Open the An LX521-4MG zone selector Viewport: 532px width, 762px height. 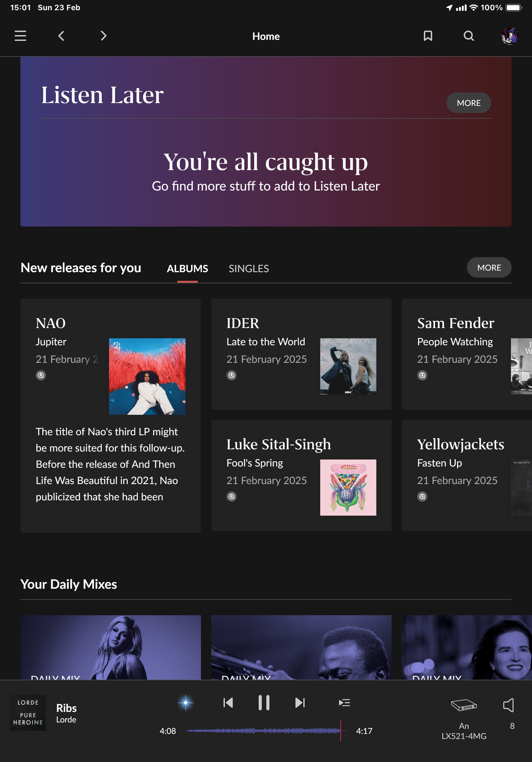464,719
